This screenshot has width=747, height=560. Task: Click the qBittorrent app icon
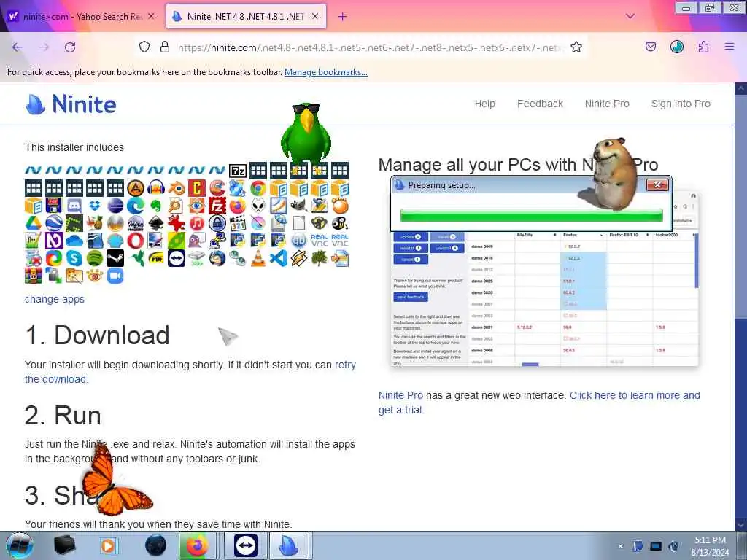coord(298,241)
